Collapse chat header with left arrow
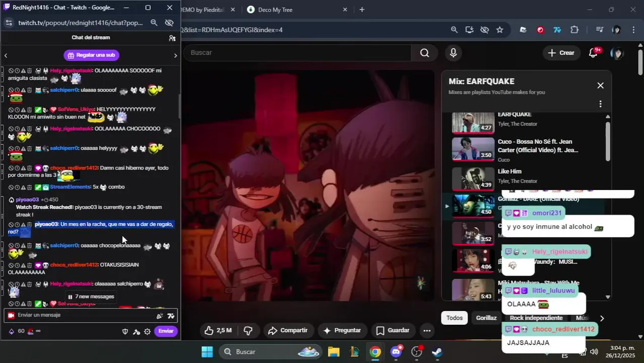 6,55
